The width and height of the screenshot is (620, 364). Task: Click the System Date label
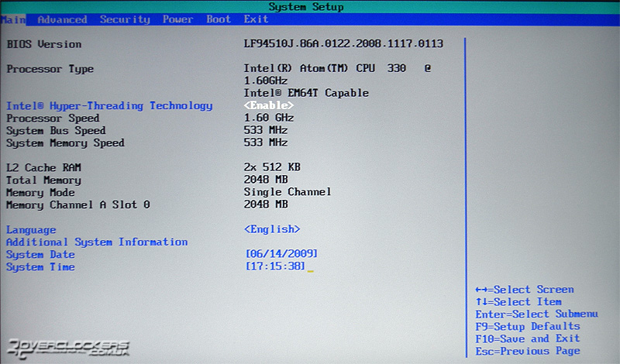coord(40,255)
